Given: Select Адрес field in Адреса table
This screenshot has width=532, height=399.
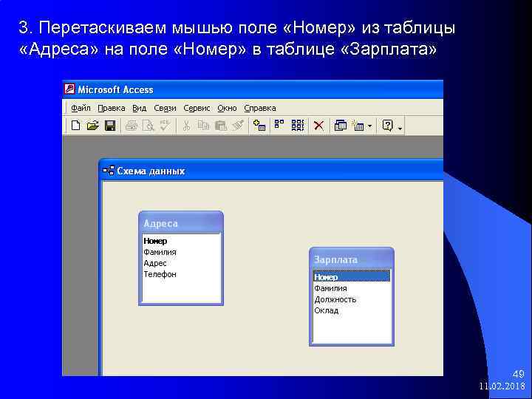Looking at the screenshot, I should [x=181, y=263].
